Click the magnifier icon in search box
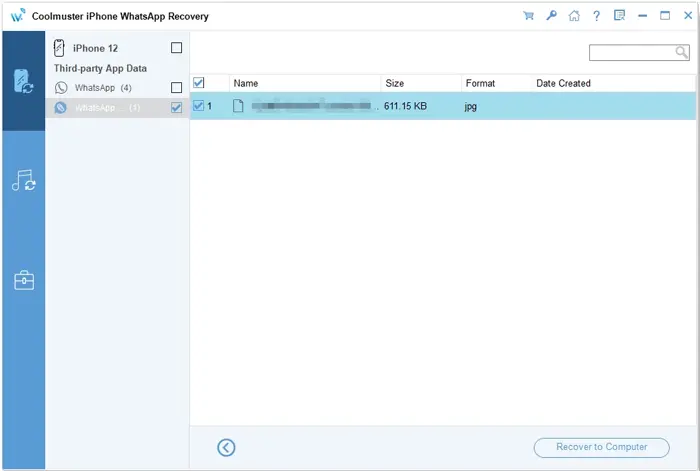The width and height of the screenshot is (700, 471). coord(684,53)
